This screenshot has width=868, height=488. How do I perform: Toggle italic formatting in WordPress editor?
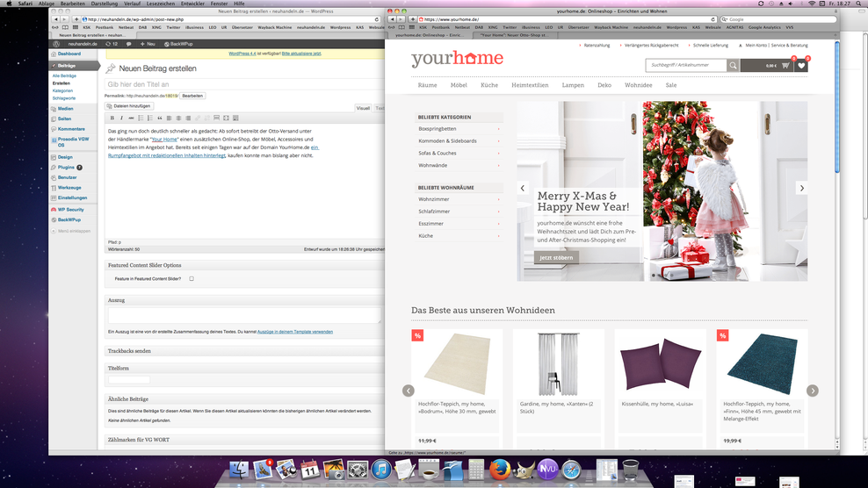[121, 118]
